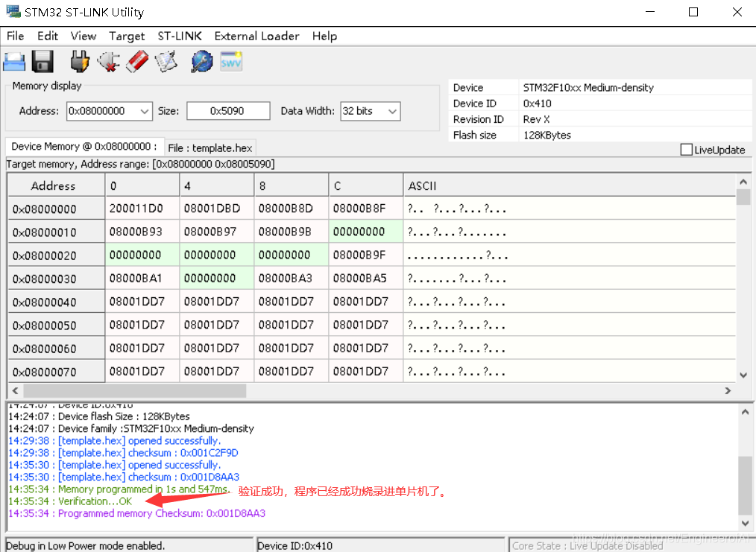Viewport: 756px width, 552px height.
Task: Switch to the Device Memory tab
Action: 84,147
